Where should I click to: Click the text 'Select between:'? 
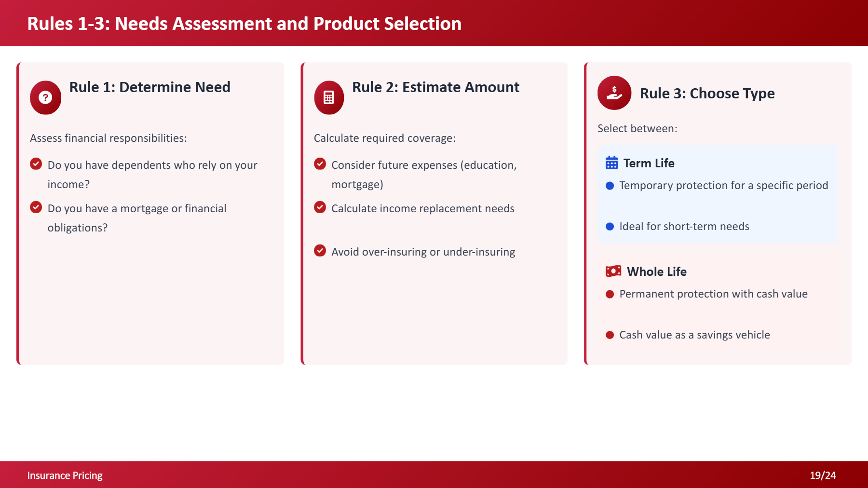(x=637, y=129)
